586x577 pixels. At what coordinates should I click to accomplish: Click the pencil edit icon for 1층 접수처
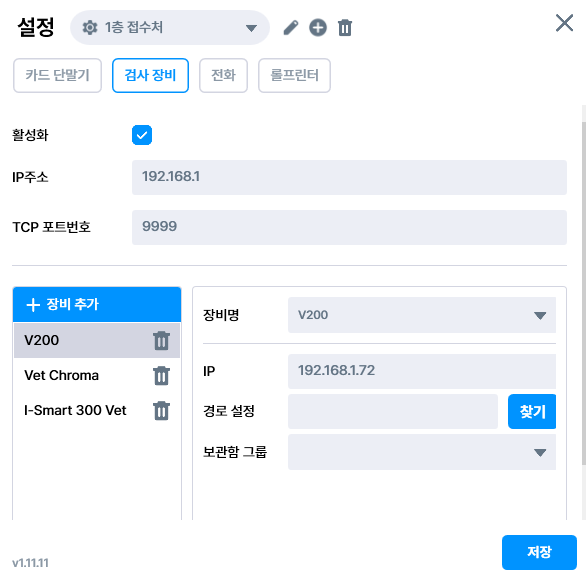click(291, 28)
